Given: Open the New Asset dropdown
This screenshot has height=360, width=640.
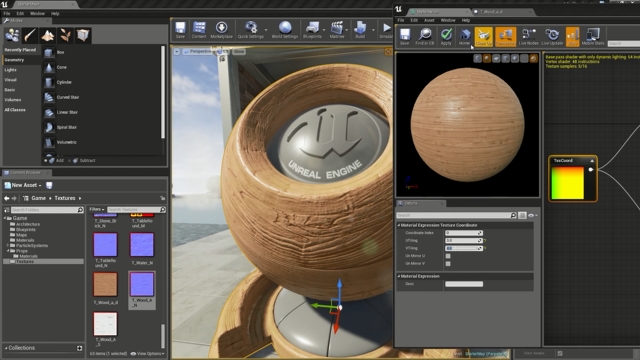Looking at the screenshot, I should 23,185.
